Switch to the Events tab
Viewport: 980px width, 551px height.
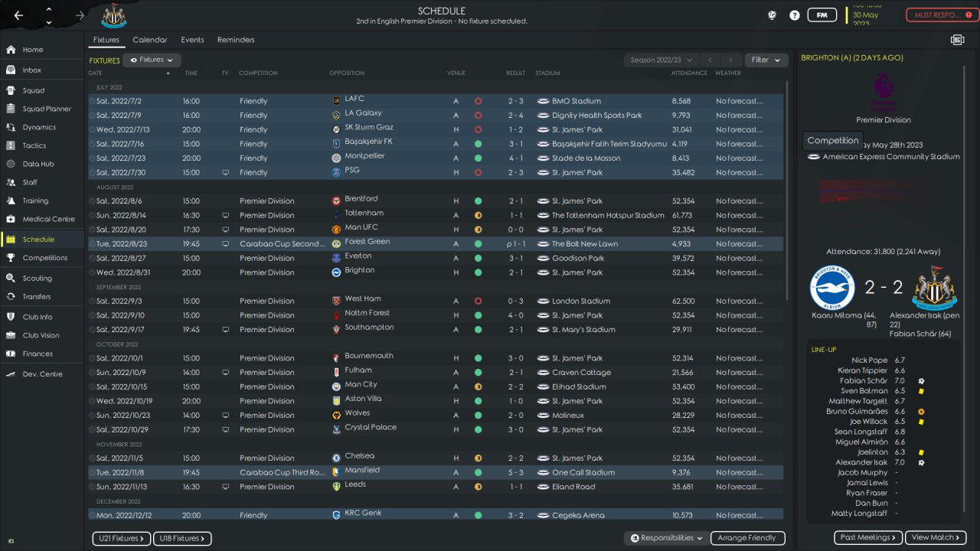[192, 40]
